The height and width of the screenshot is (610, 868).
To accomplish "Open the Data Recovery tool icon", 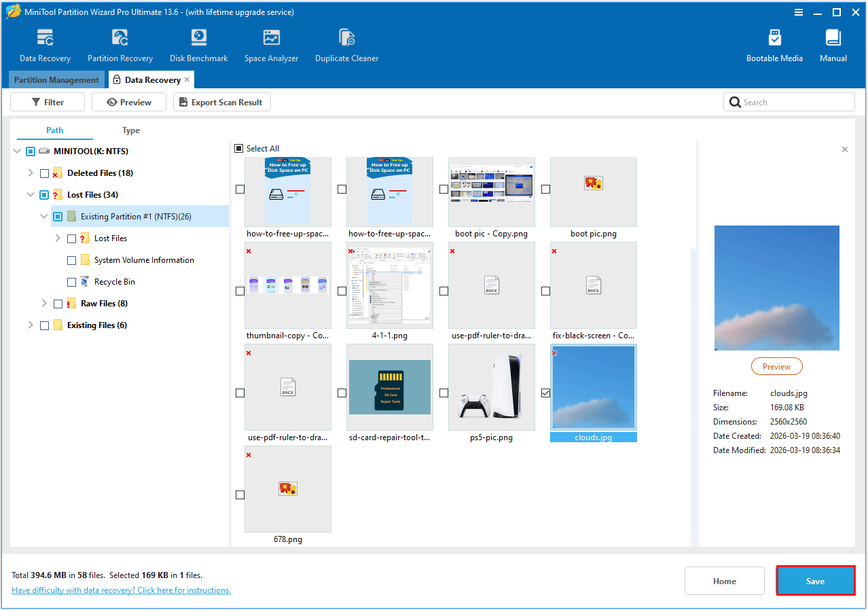I will tap(45, 45).
